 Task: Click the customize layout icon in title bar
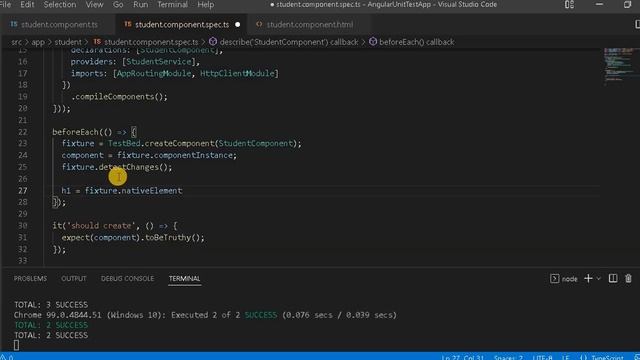pyautogui.click(x=569, y=4)
